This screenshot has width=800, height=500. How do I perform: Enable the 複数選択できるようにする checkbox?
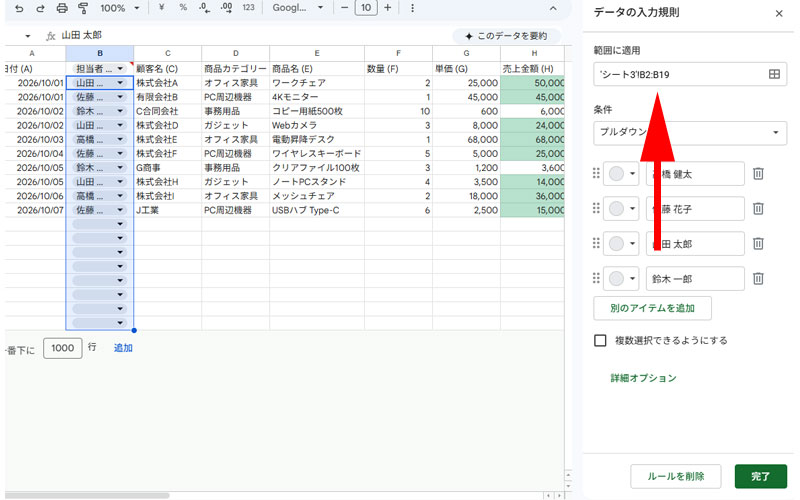[x=600, y=340]
